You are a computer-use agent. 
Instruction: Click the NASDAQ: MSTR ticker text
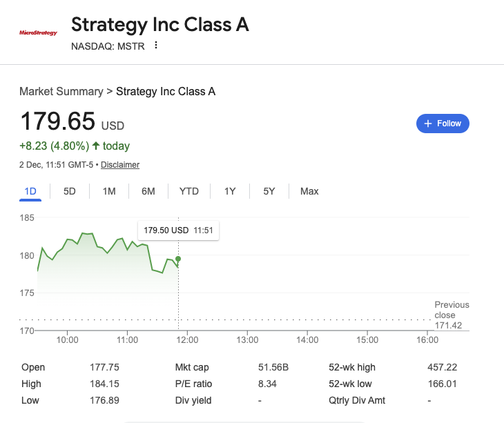click(108, 46)
